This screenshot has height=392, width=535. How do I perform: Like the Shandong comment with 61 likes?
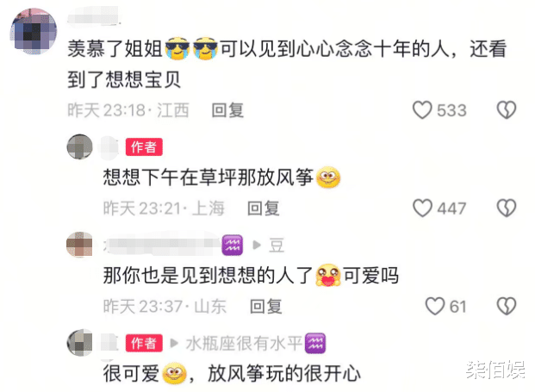[435, 306]
